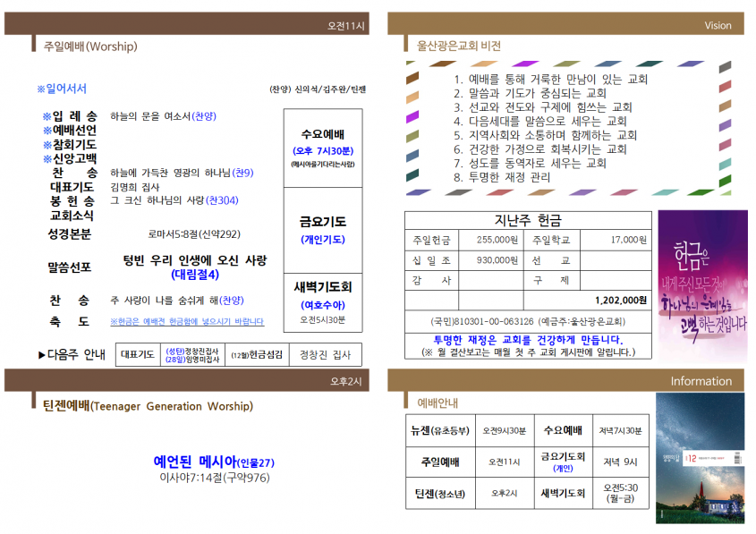
Task: Click the 다음주 안내 arrow marker
Action: [42, 355]
